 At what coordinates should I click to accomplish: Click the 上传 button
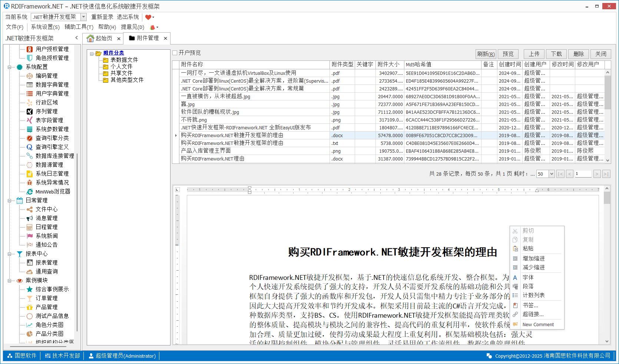tap(534, 54)
